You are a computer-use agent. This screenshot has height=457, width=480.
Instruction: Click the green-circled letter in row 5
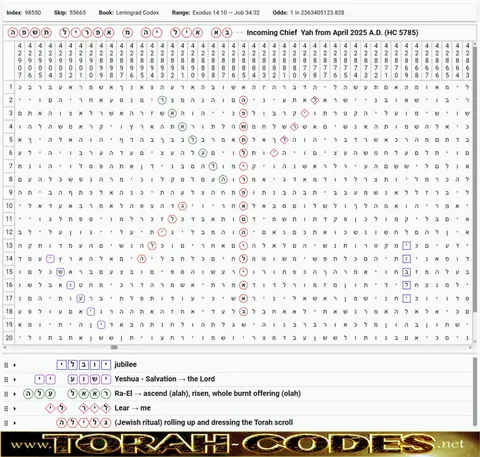click(192, 140)
